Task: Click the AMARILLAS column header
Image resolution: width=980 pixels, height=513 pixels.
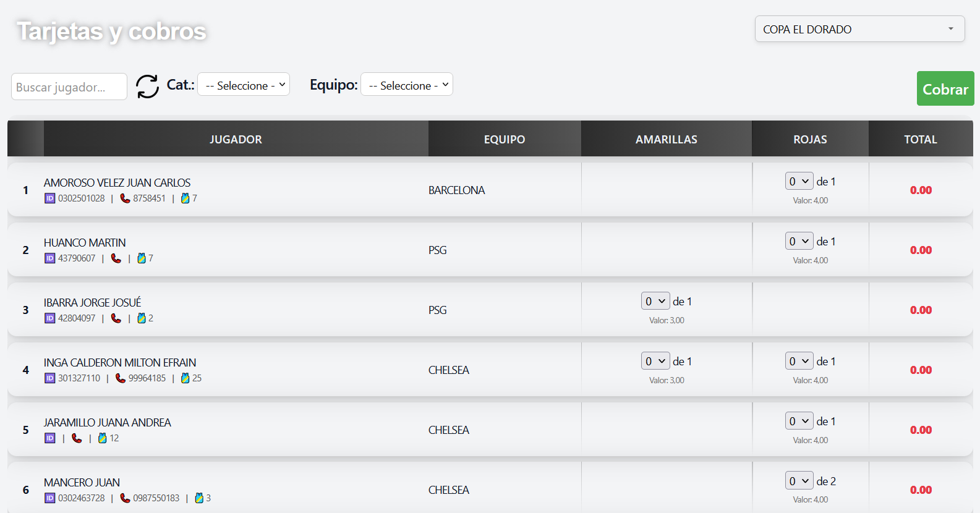Action: coord(667,139)
